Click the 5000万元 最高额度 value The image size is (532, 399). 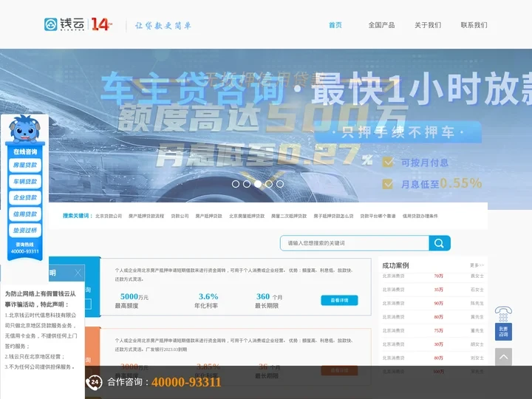pos(134,296)
